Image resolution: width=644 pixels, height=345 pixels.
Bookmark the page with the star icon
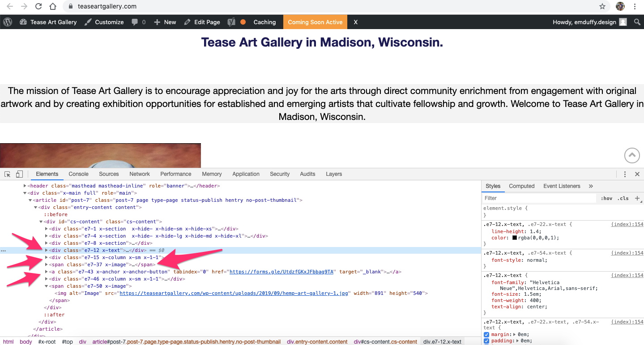(x=602, y=6)
